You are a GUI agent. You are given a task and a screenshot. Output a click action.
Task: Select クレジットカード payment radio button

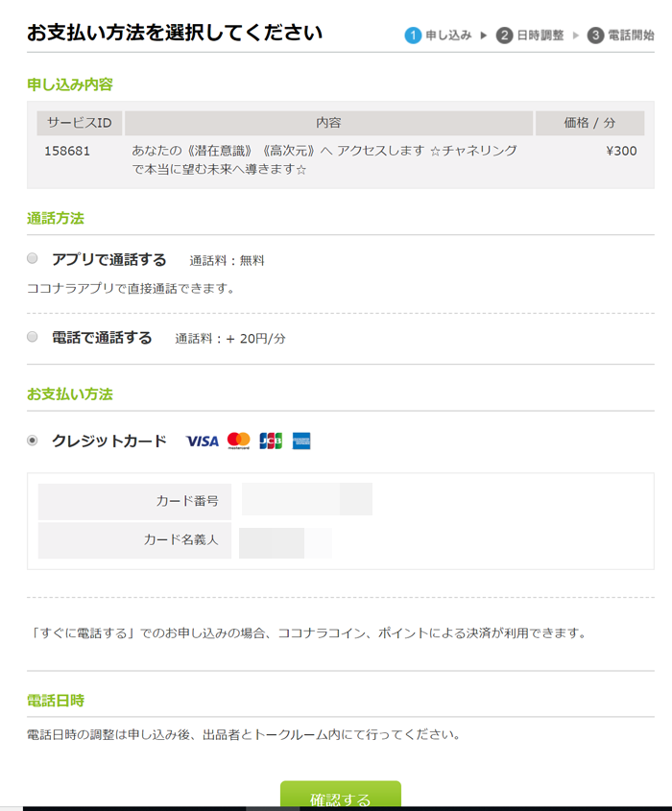(x=32, y=441)
